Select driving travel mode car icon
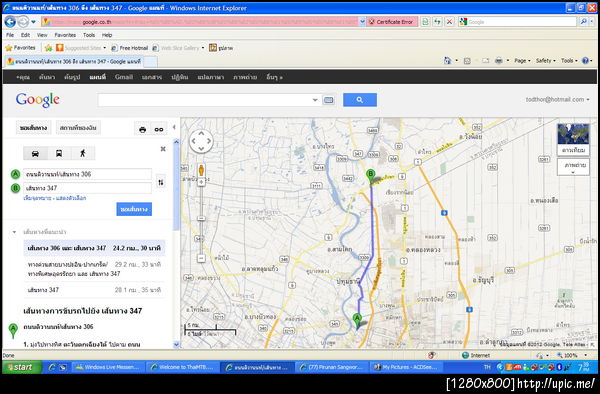The image size is (600, 394). (x=35, y=153)
